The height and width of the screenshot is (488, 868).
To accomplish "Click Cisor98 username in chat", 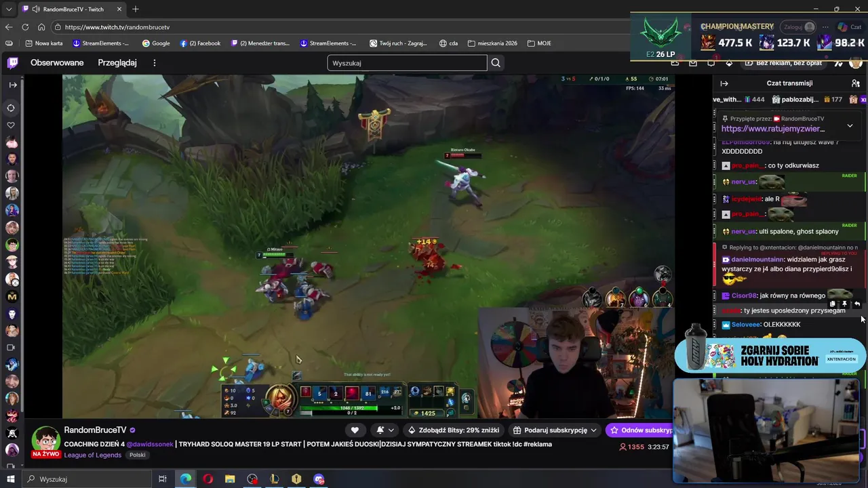I will coord(744,296).
